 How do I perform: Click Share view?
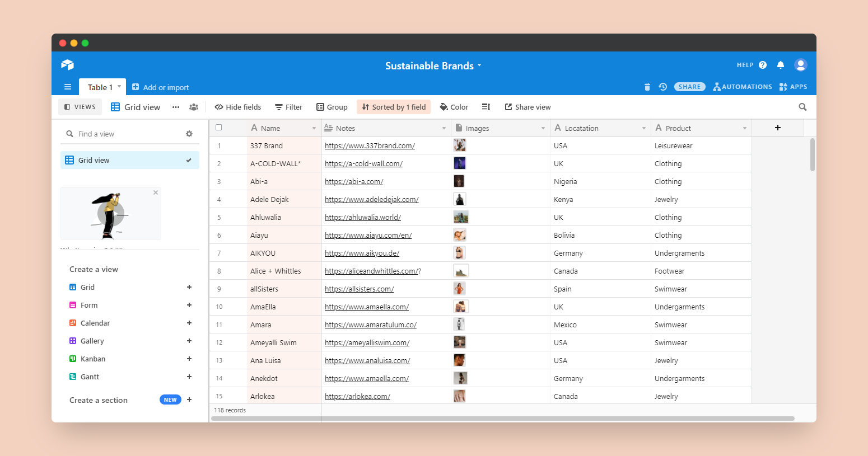(x=528, y=107)
